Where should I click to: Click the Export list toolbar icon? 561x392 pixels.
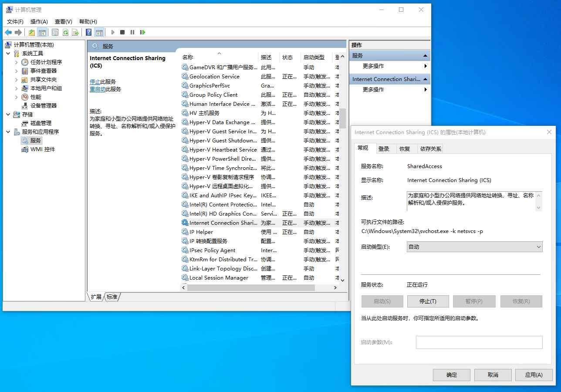pos(75,32)
